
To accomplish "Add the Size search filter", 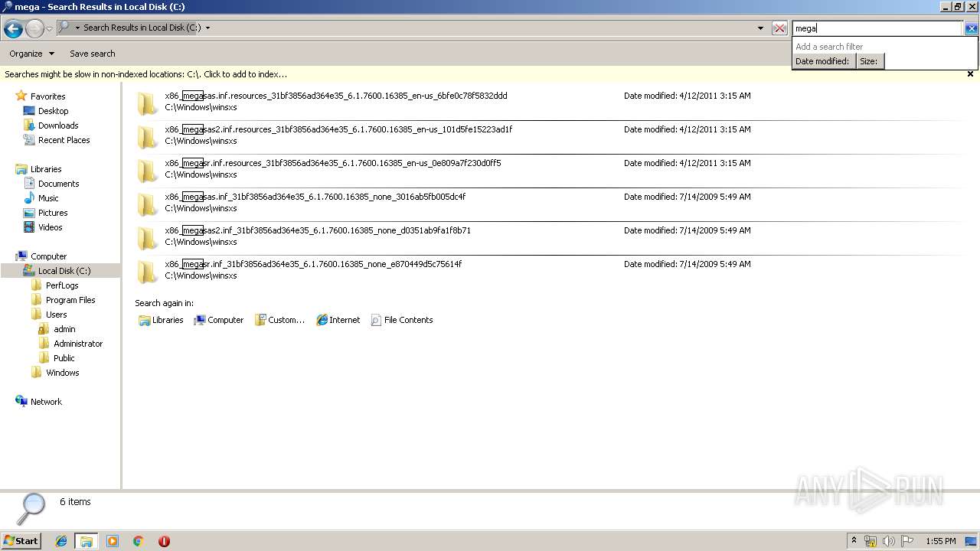I will click(x=870, y=61).
